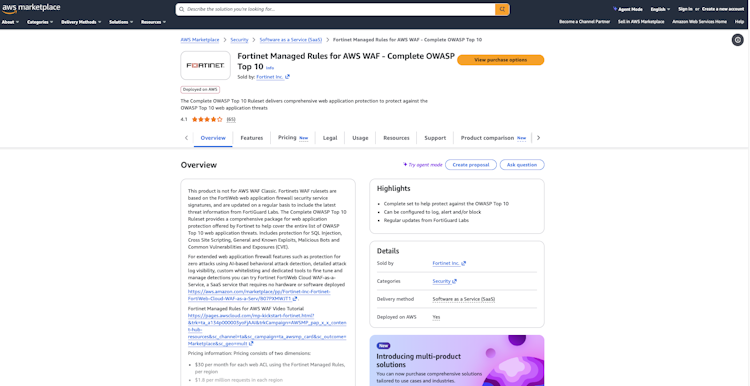750x386 pixels.
Task: Click the Info link beside the product title
Action: (270, 68)
